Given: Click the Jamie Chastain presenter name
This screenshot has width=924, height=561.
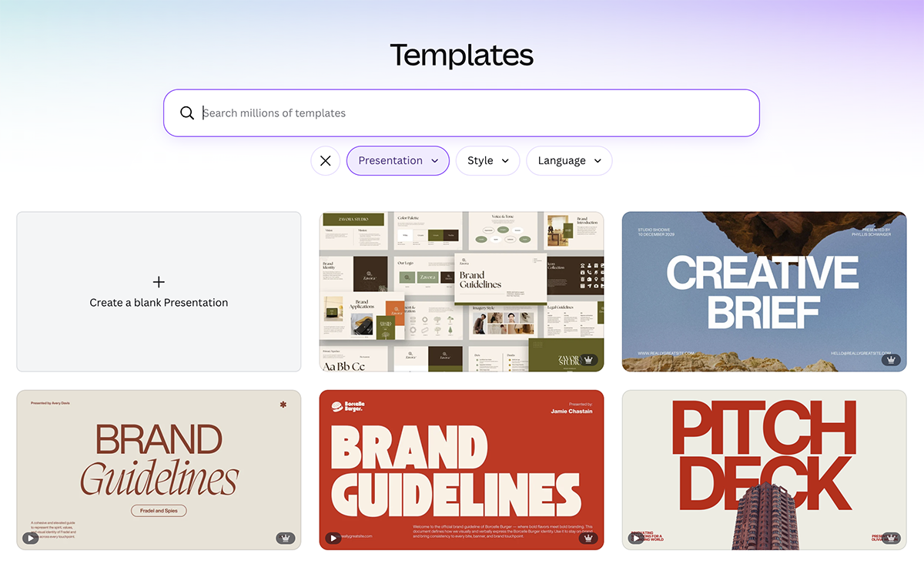Looking at the screenshot, I should pyautogui.click(x=572, y=412).
